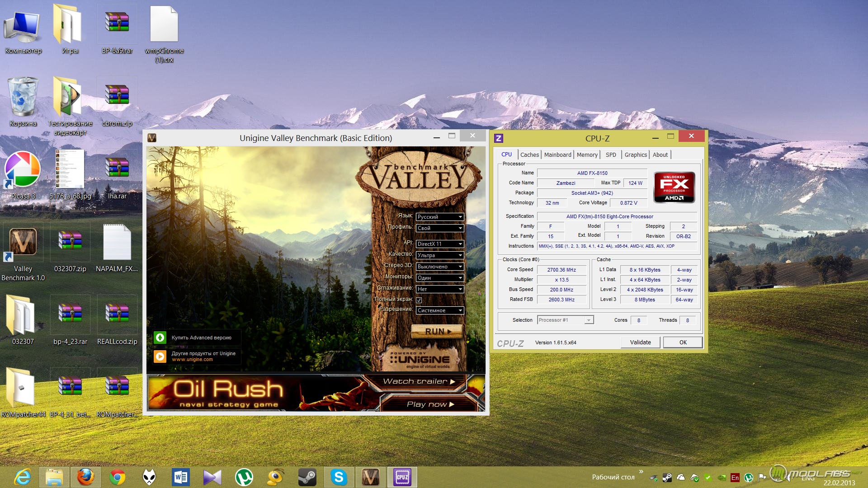Screen dimensions: 868x488
Task: Open the API dropdown showing DirectX 11
Action: coord(439,244)
